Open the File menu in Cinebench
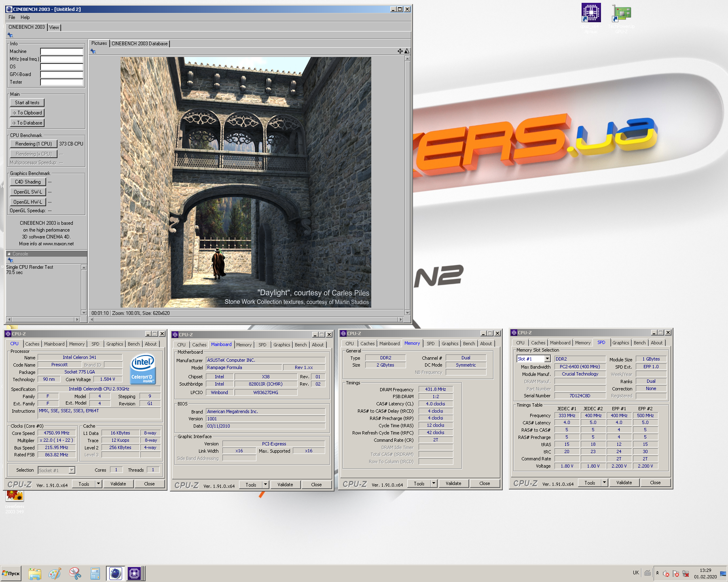 coord(12,17)
